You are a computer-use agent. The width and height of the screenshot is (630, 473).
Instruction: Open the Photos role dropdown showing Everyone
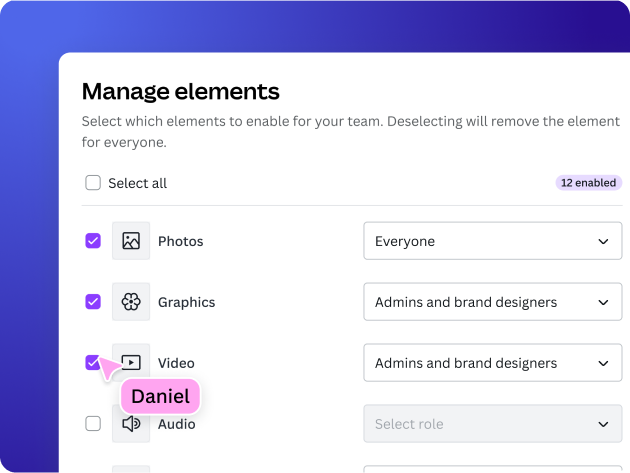492,241
